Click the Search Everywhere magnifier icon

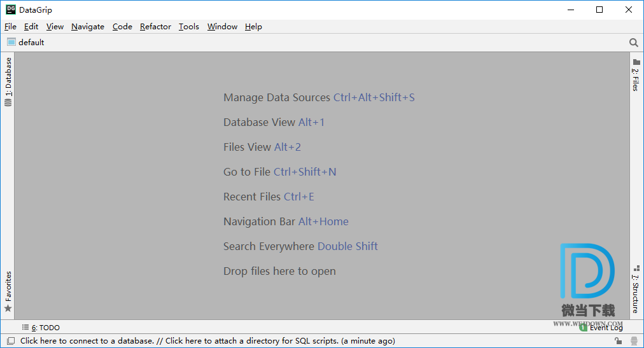633,43
